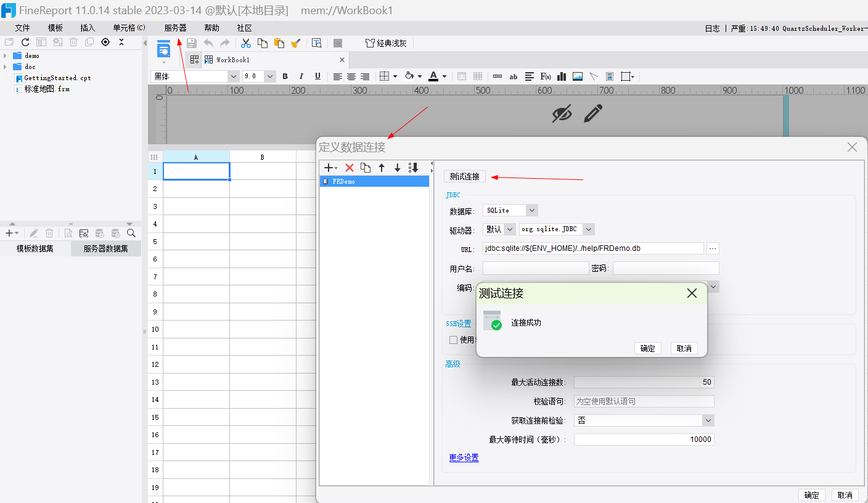Open the 文件 menu
Viewport: 868px width, 503px height.
[x=23, y=28]
